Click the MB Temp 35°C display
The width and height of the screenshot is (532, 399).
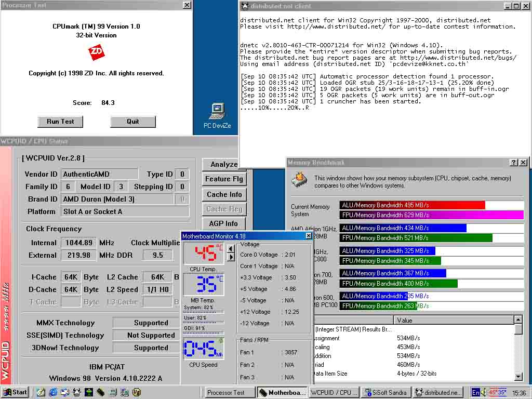[x=204, y=284]
